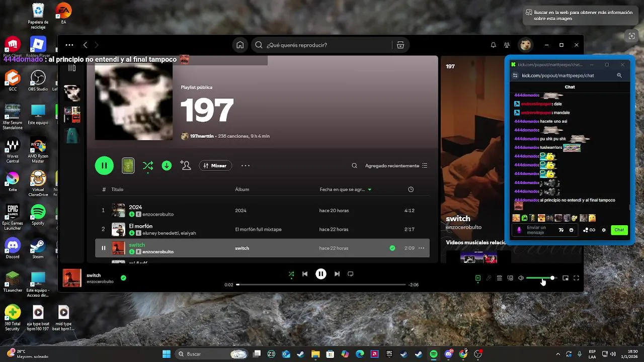Toggle repeat mode in player
This screenshot has height=362, width=644.
point(351,274)
